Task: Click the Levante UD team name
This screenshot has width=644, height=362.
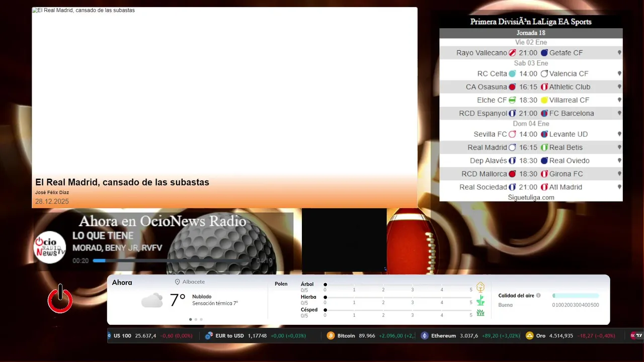Action: [x=569, y=134]
